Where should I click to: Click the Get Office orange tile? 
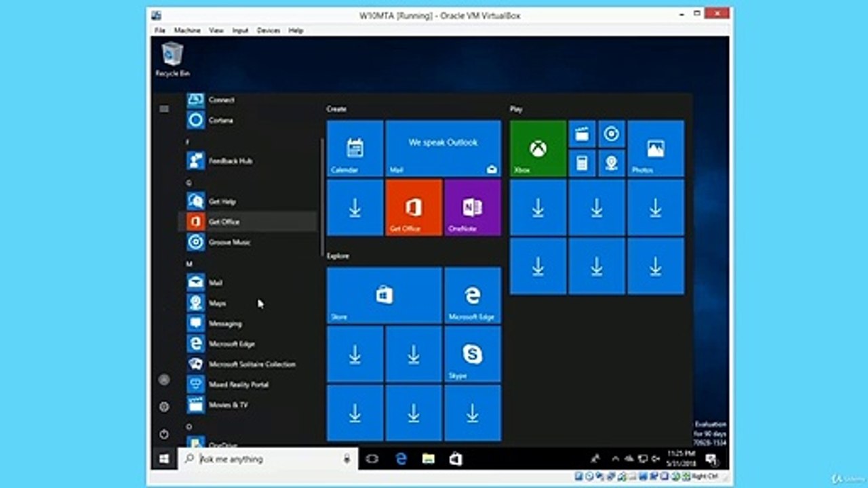[414, 207]
